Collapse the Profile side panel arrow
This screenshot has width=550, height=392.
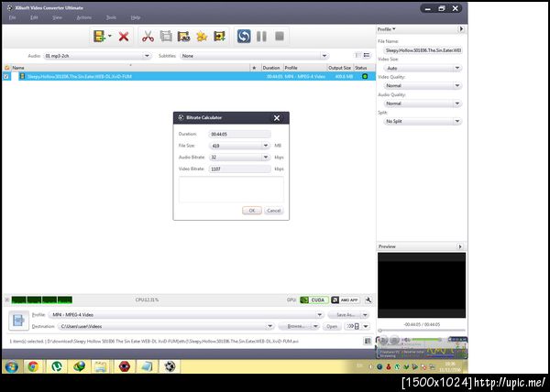[461, 29]
